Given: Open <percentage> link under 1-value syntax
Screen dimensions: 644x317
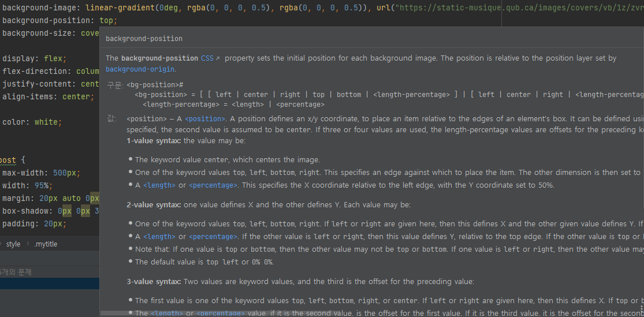Looking at the screenshot, I should click(x=213, y=185).
